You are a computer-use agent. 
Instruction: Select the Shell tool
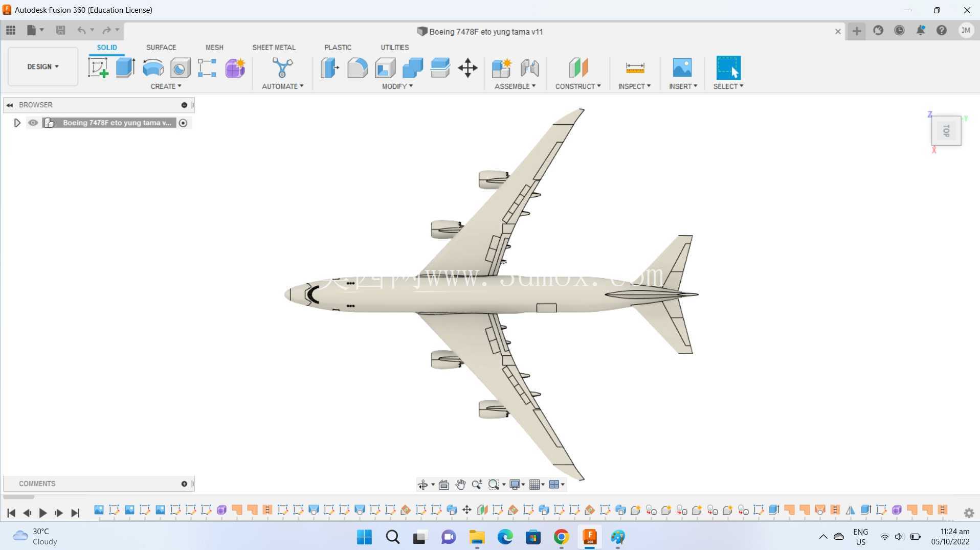[385, 67]
